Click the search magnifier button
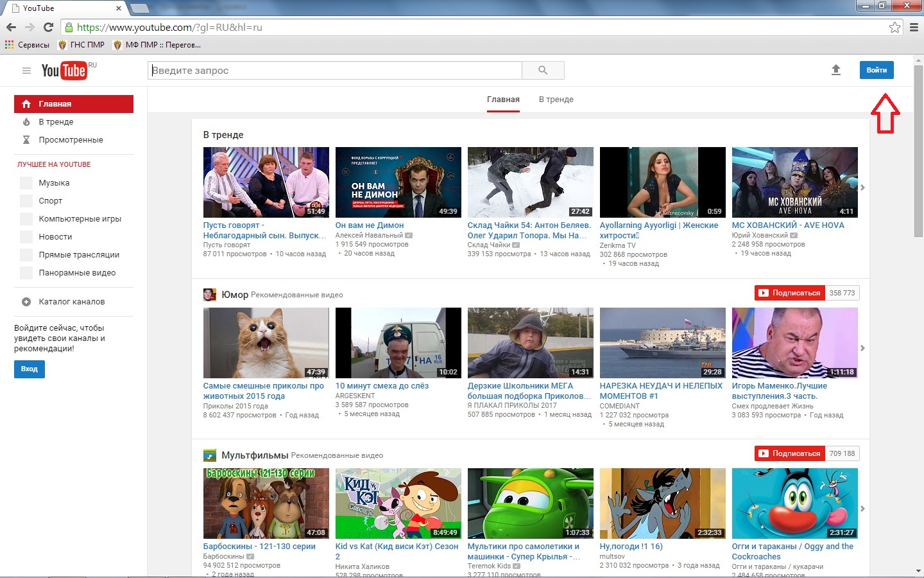Image resolution: width=924 pixels, height=578 pixels. pyautogui.click(x=543, y=71)
